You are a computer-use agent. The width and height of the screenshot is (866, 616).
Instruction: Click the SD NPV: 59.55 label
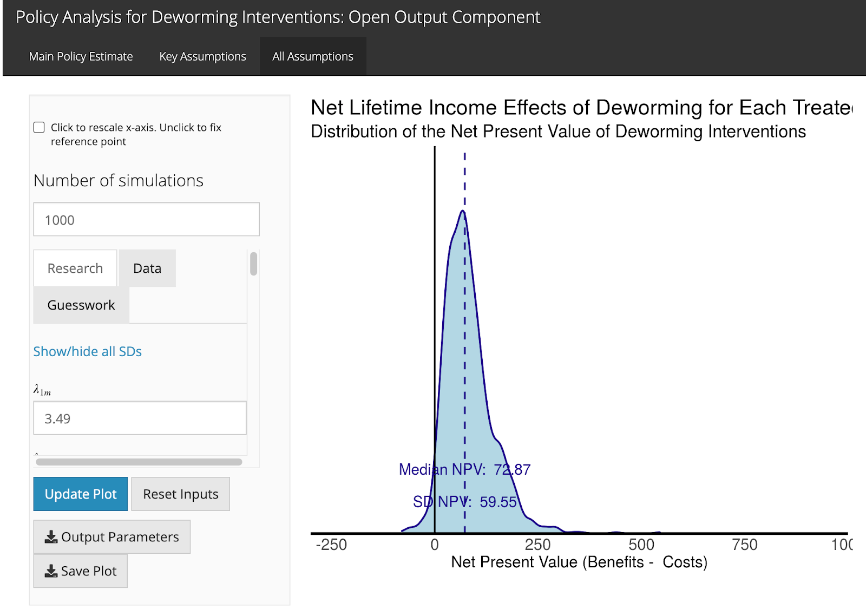click(464, 502)
